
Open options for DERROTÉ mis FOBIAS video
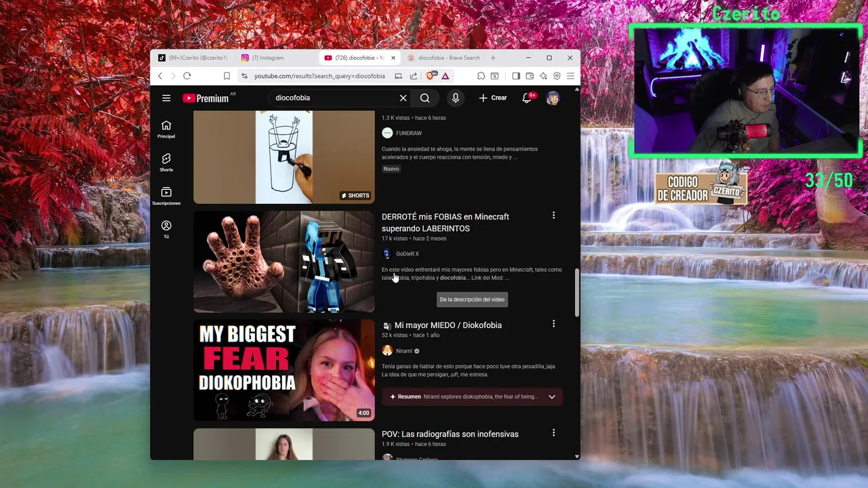click(553, 216)
